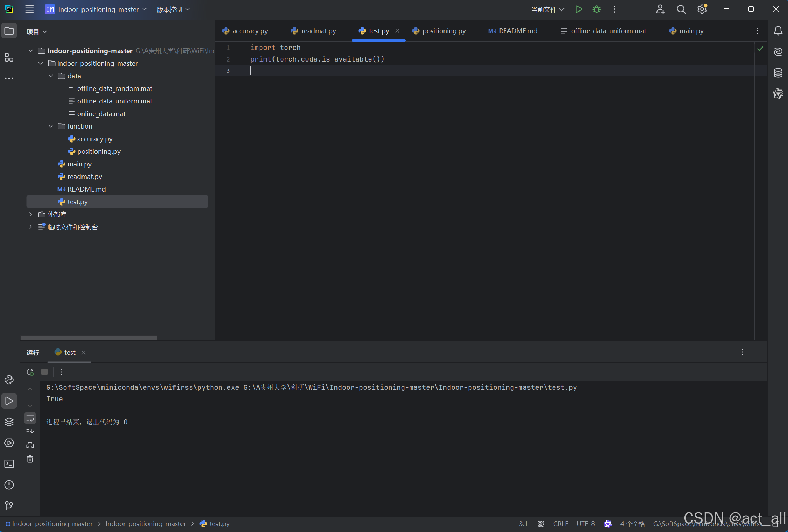Viewport: 788px width, 532px height.
Task: Clear the console with the trash icon
Action: (30, 459)
